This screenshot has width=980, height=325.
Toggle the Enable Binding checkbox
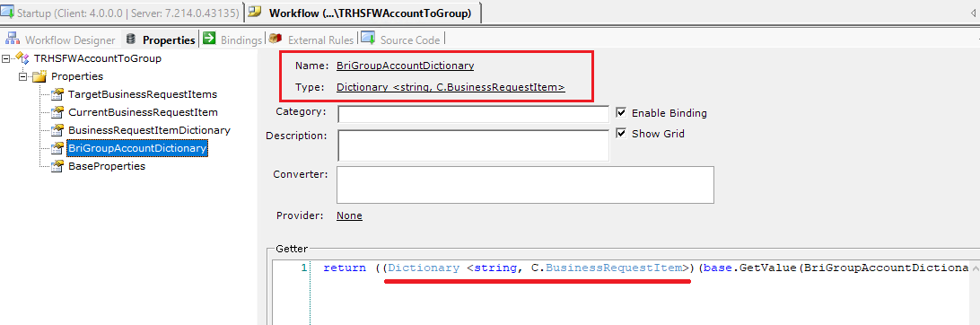[621, 113]
